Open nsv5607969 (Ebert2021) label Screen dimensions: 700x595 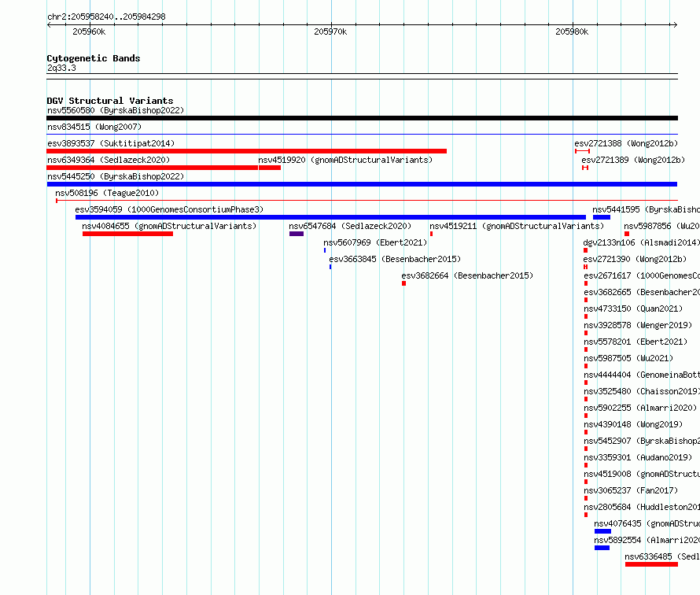click(x=375, y=242)
